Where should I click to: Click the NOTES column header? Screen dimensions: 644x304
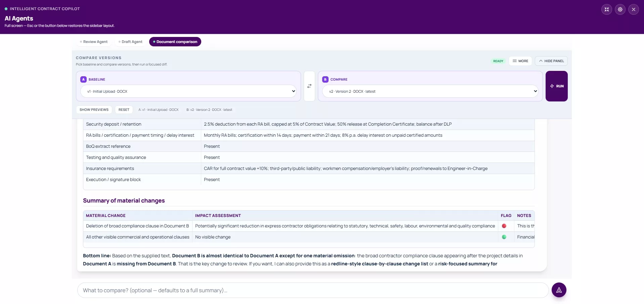(524, 216)
